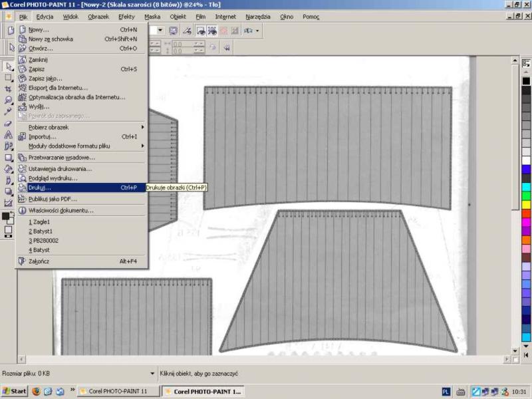Screen dimensions: 532x399
Task: Click the foreground color box in toolbox
Action: point(5,216)
